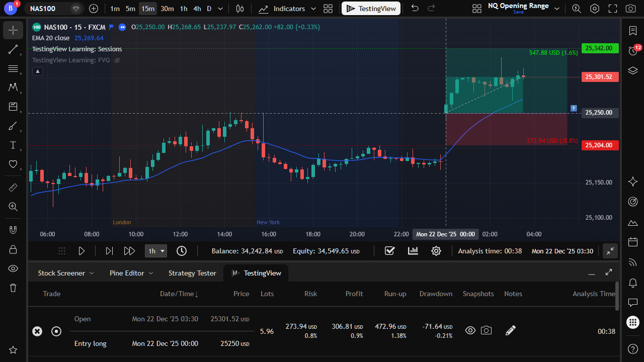The image size is (644, 362).
Task: Toggle the checkmark option in replay bar
Action: coord(389,251)
